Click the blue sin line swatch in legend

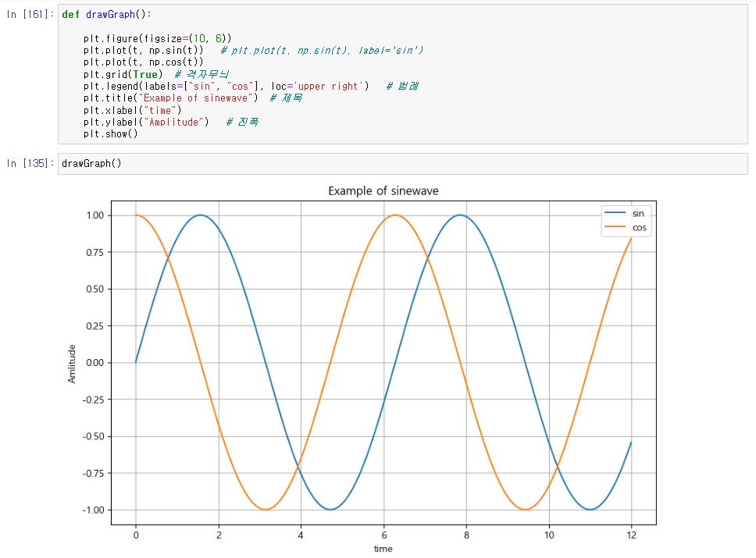[x=615, y=213]
